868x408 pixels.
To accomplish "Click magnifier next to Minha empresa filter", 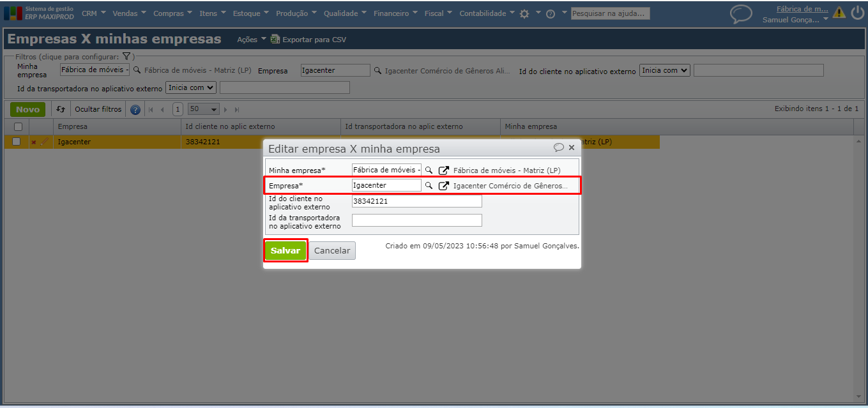I will click(x=137, y=70).
